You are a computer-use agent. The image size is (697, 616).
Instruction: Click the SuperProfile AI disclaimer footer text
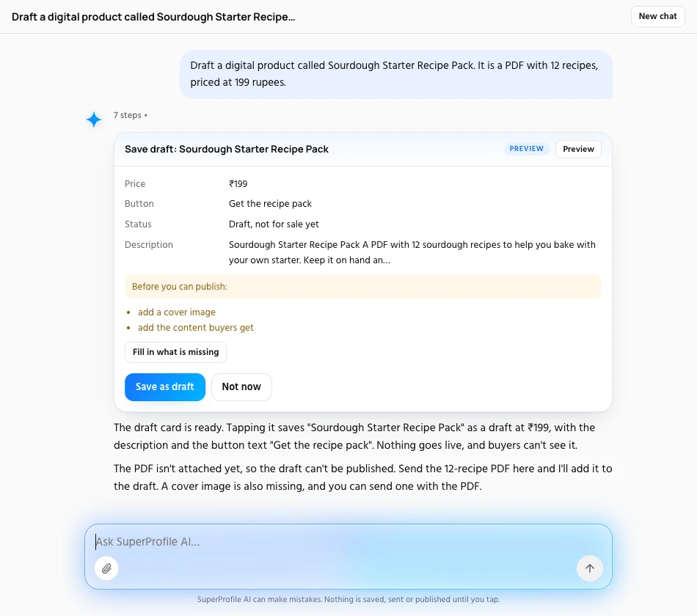348,599
